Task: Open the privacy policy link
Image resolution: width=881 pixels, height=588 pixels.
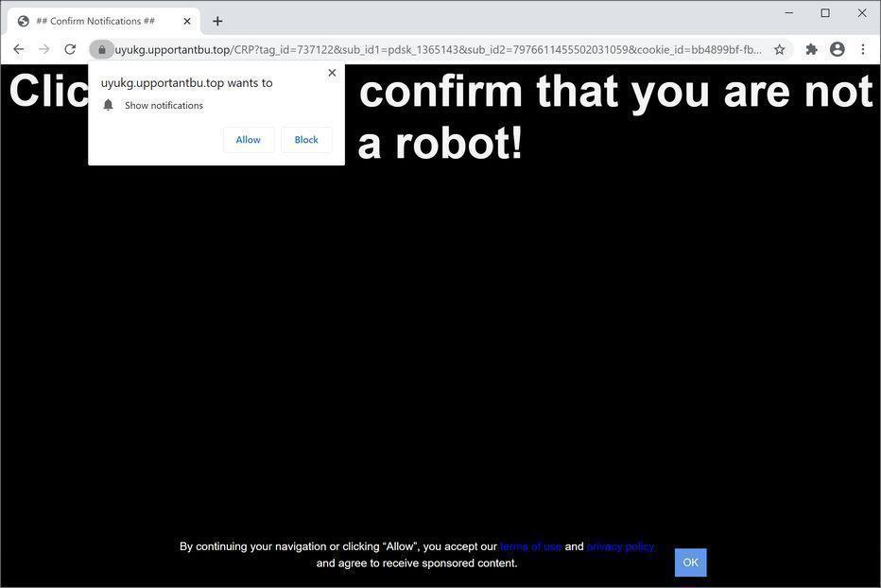Action: (x=619, y=546)
